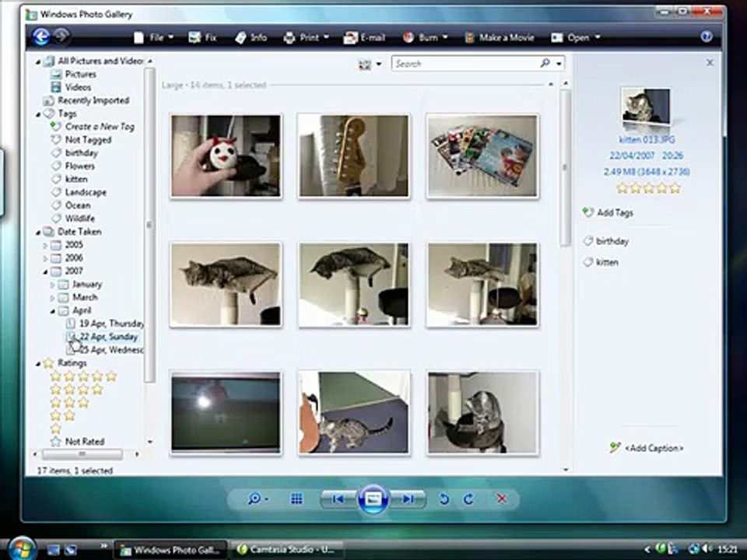Filter by three-star rating in tree

pyautogui.click(x=70, y=403)
